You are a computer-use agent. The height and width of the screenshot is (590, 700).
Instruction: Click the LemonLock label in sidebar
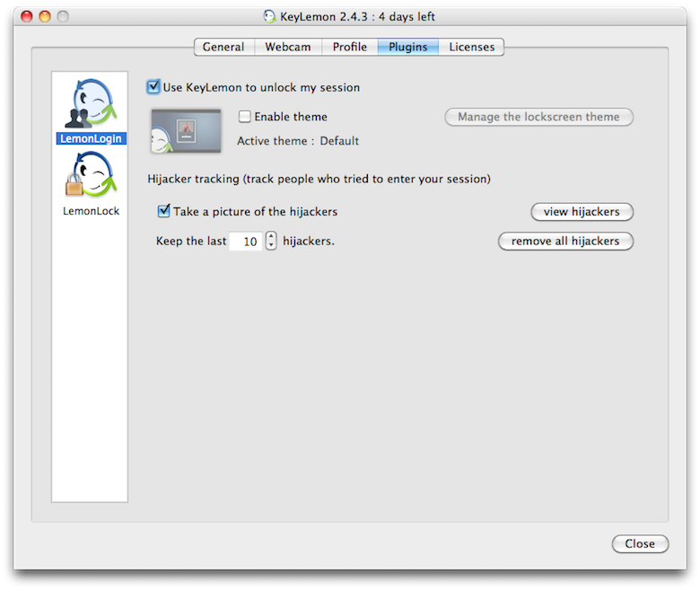[91, 211]
